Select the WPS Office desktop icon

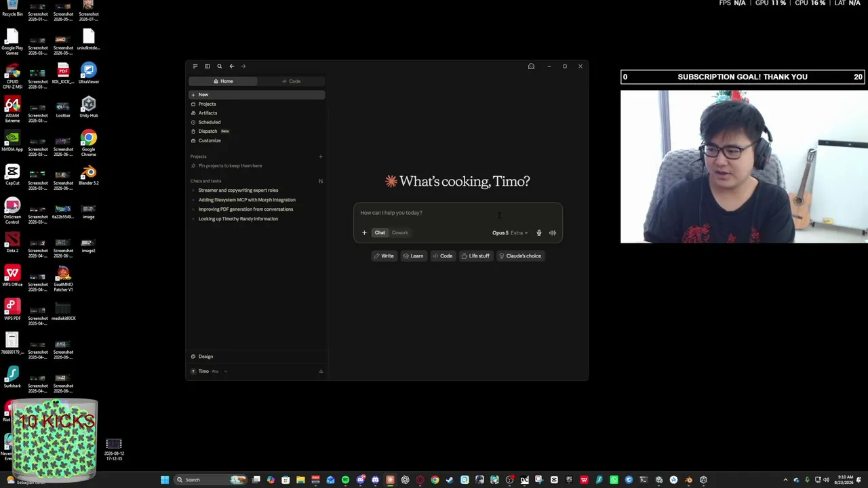pyautogui.click(x=12, y=277)
